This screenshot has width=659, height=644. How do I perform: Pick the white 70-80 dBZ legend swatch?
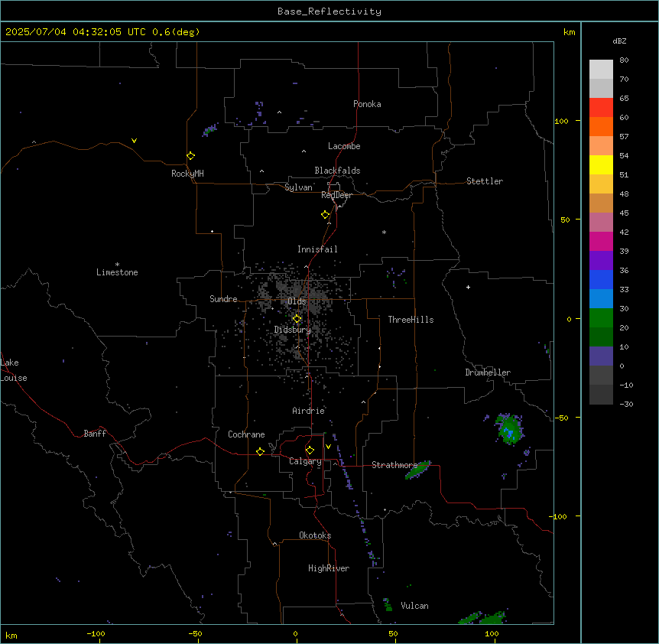tap(601, 70)
